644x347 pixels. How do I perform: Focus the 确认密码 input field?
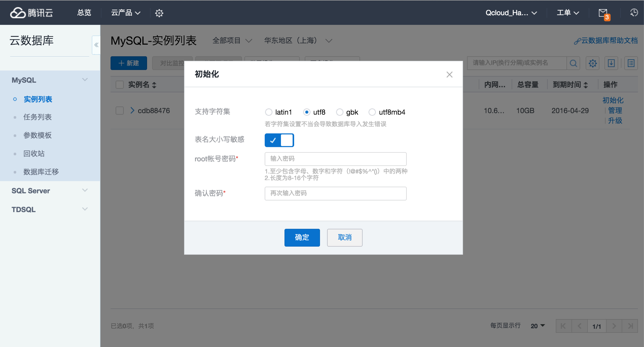click(x=335, y=194)
